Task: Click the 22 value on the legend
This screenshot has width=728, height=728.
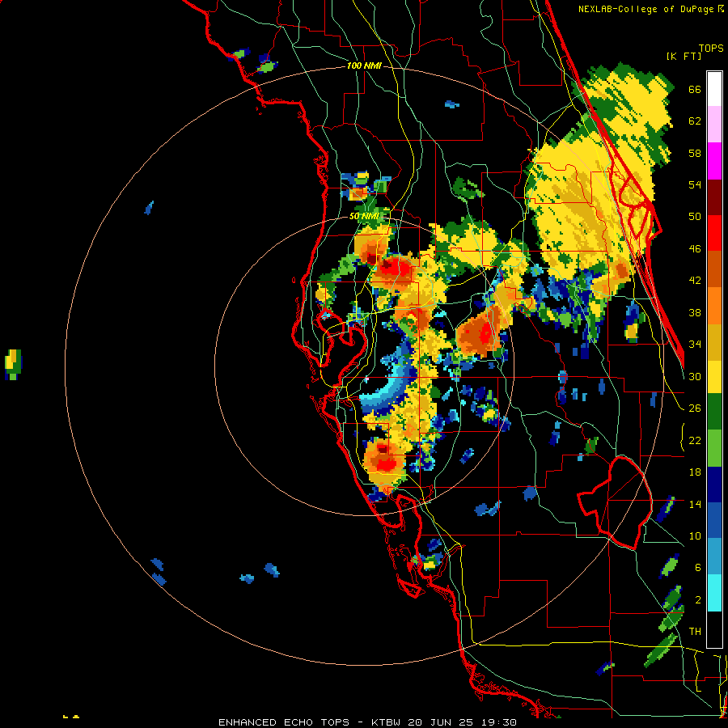Action: [695, 440]
